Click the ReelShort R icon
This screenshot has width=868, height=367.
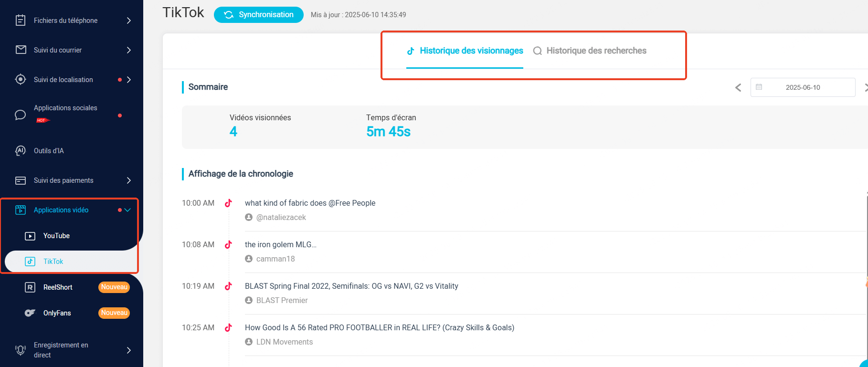tap(30, 287)
